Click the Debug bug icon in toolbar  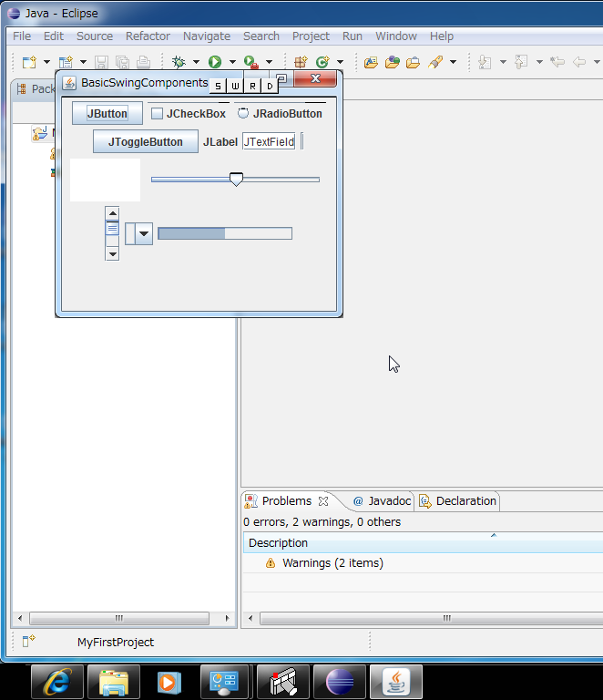(179, 62)
